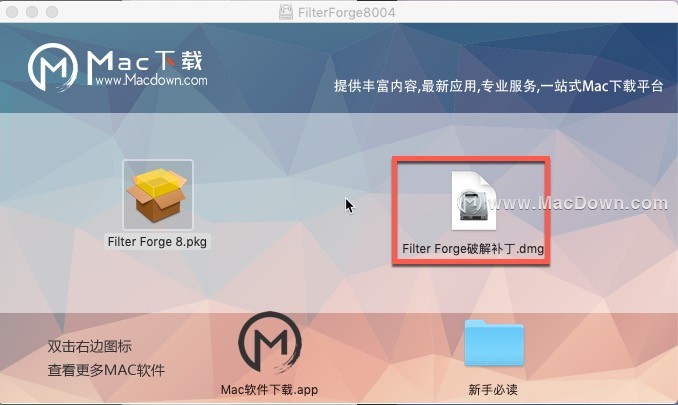Select the Filter Forge 8.pkg package icon

coord(158,195)
